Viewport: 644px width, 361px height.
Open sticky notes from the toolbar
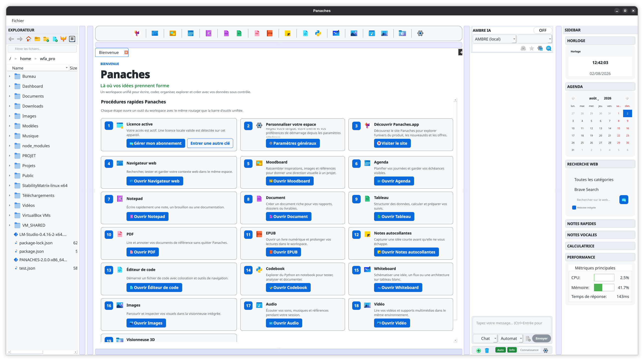click(288, 33)
